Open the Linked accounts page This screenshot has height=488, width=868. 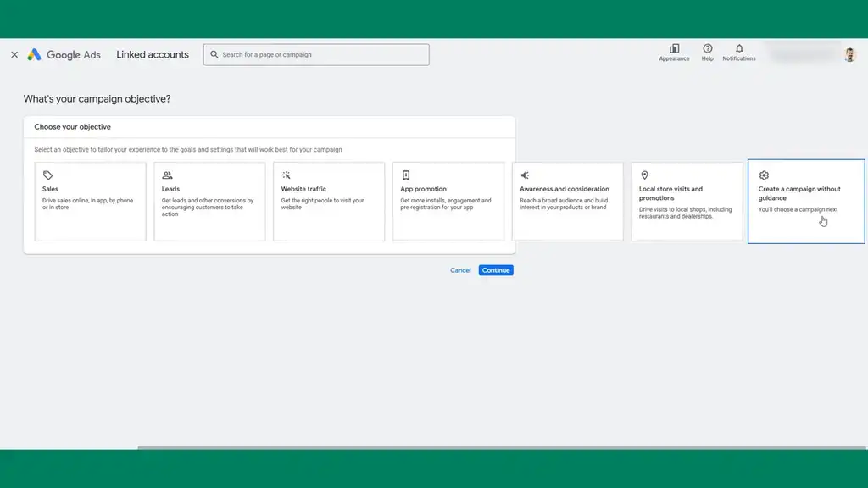click(x=153, y=54)
